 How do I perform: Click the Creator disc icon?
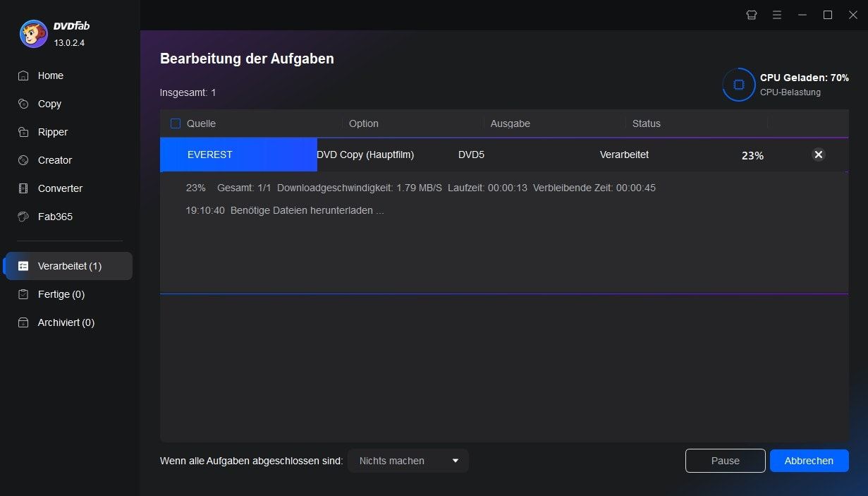click(24, 160)
